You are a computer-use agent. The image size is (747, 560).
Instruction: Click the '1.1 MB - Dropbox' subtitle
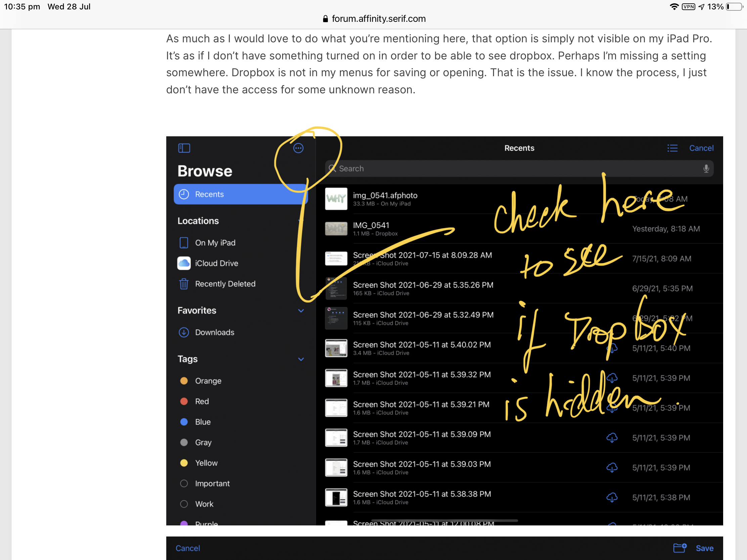pyautogui.click(x=375, y=234)
